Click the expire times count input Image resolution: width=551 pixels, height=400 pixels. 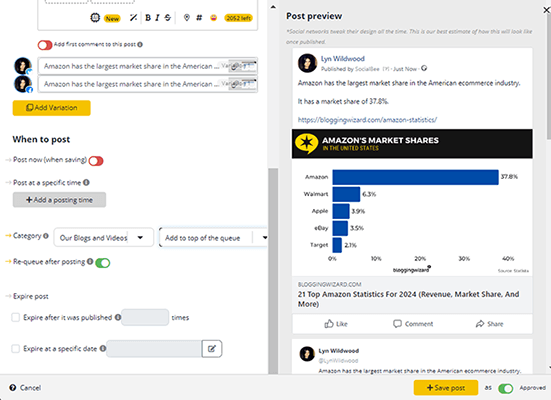[145, 317]
